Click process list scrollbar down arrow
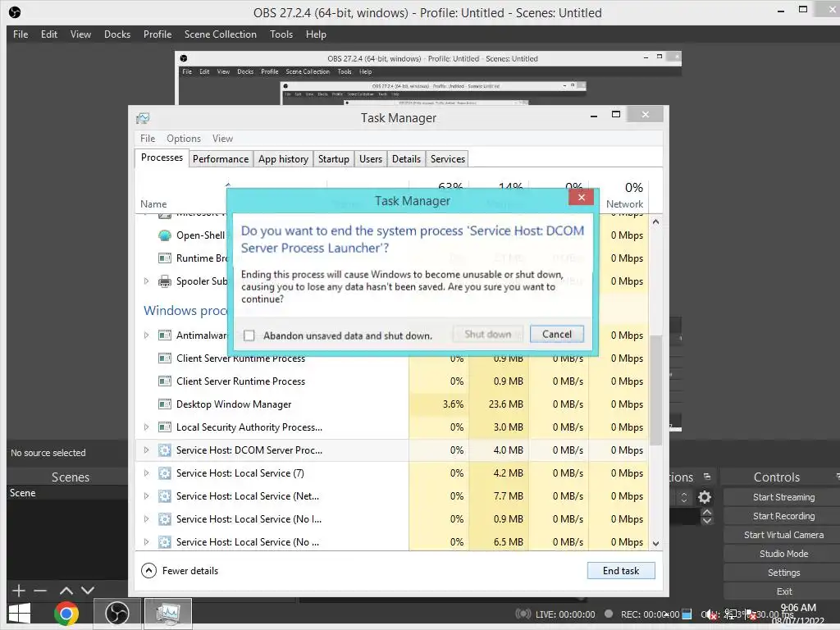This screenshot has width=840, height=630. coord(655,543)
